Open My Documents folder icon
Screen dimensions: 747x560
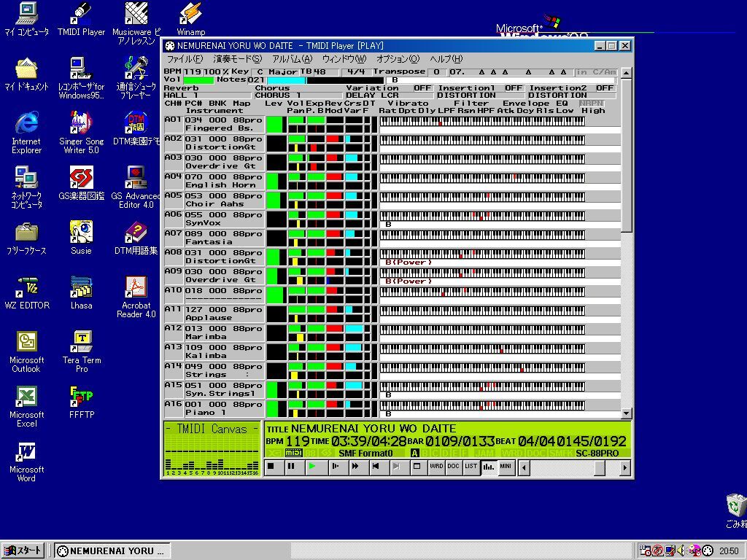point(27,74)
